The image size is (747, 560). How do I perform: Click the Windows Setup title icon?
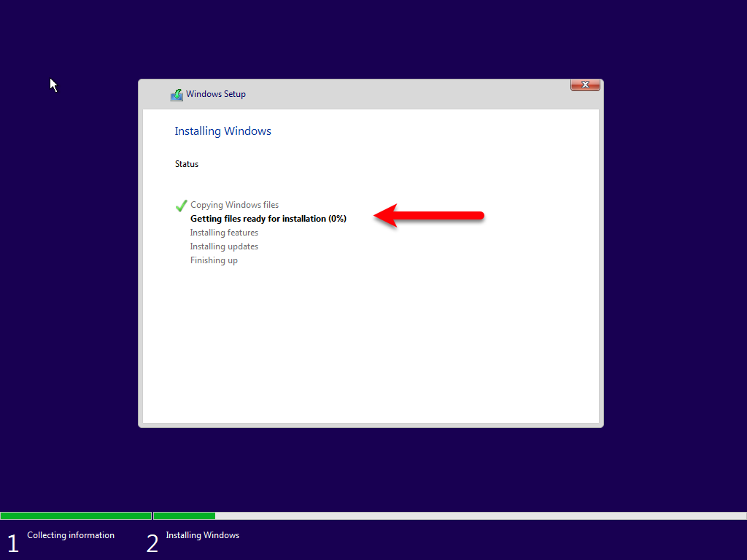[x=177, y=95]
